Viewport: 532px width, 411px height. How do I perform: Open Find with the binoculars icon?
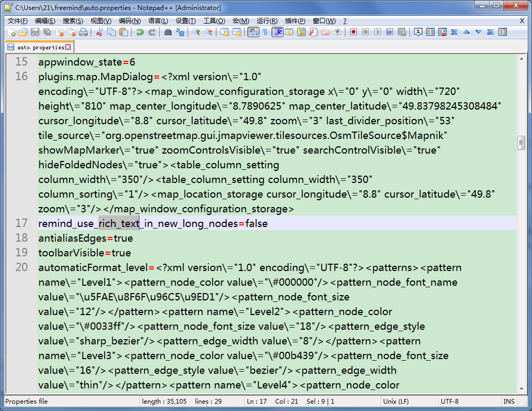(168, 33)
